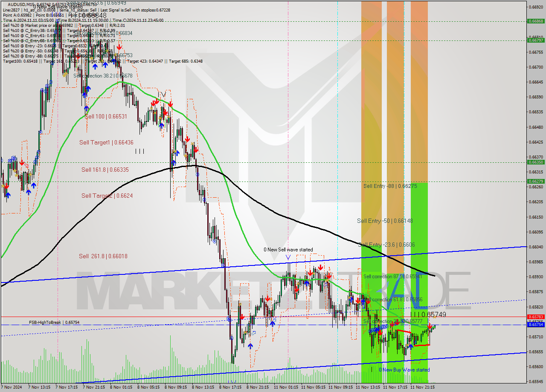Click the red 0.65783 current price tag
The width and height of the screenshot is (546, 392).
coord(536,317)
